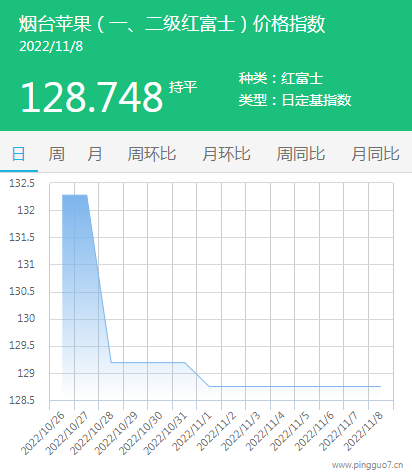The image size is (412, 474).
Task: Click the 2022/11/8 date under the title
Action: pyautogui.click(x=51, y=47)
